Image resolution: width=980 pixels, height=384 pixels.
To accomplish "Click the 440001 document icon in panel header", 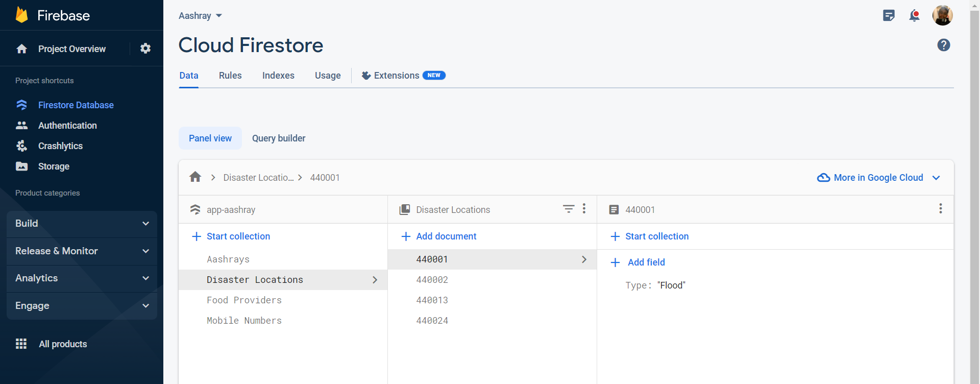I will click(x=614, y=210).
